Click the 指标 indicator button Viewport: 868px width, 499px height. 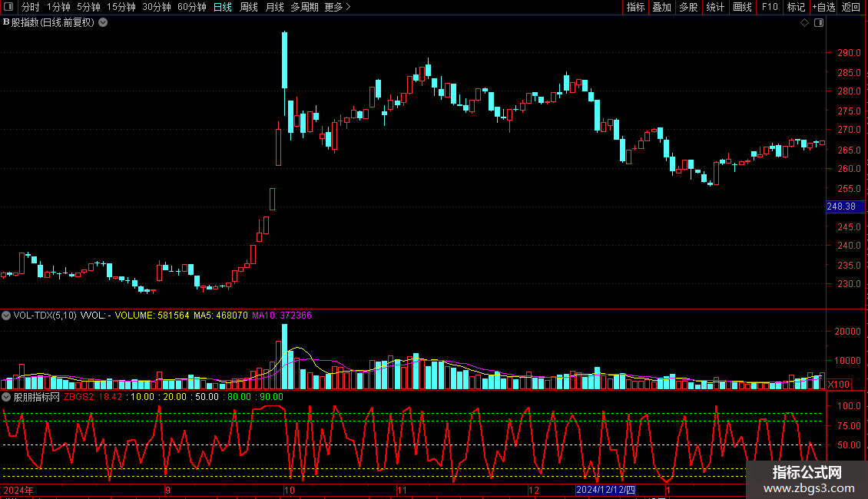pos(635,7)
